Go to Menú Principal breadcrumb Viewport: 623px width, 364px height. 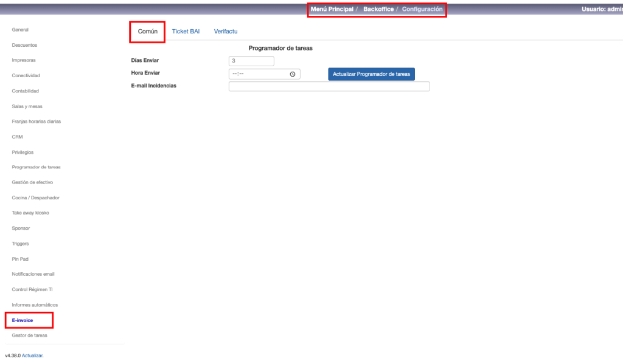332,9
